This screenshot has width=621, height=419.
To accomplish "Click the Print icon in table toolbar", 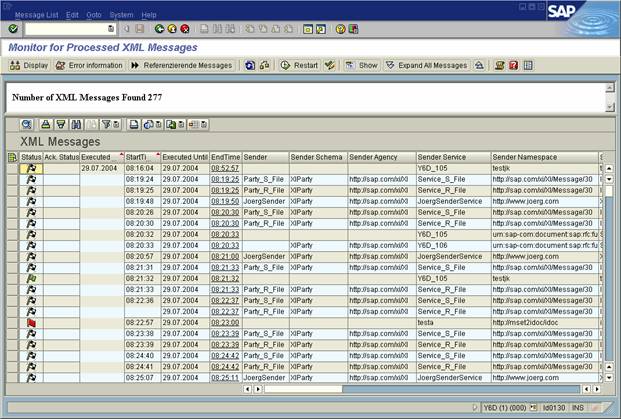I will pyautogui.click(x=134, y=125).
